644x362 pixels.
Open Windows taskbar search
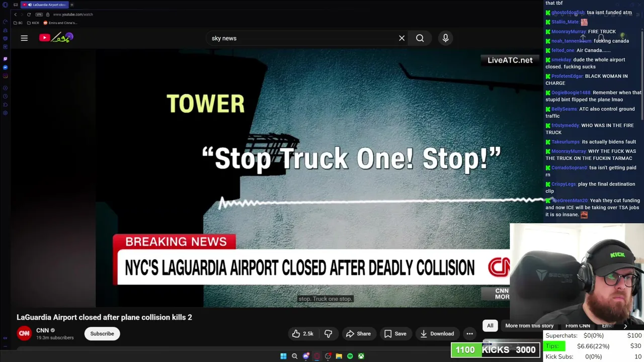point(294,356)
